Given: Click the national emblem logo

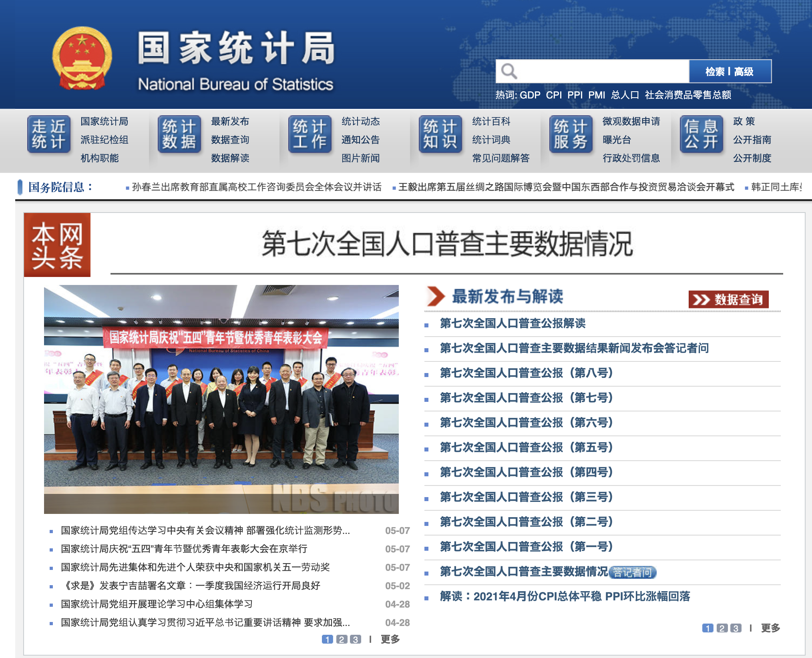Looking at the screenshot, I should point(82,58).
